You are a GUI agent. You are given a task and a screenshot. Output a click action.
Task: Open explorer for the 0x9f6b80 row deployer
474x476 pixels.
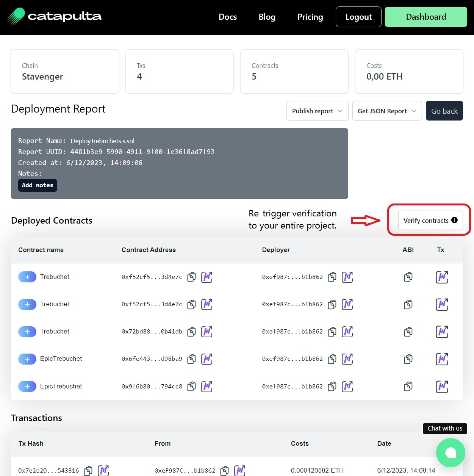pos(347,386)
